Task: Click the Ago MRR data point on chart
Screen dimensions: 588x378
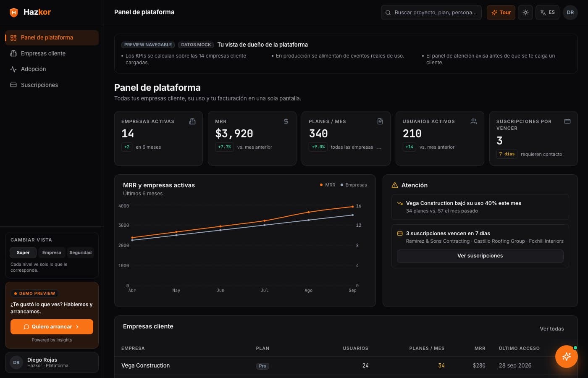Action: pos(309,212)
